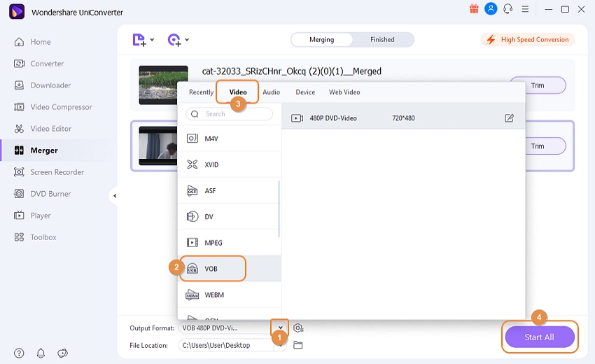Image resolution: width=595 pixels, height=364 pixels.
Task: Switch to the Recently tab
Action: point(201,92)
